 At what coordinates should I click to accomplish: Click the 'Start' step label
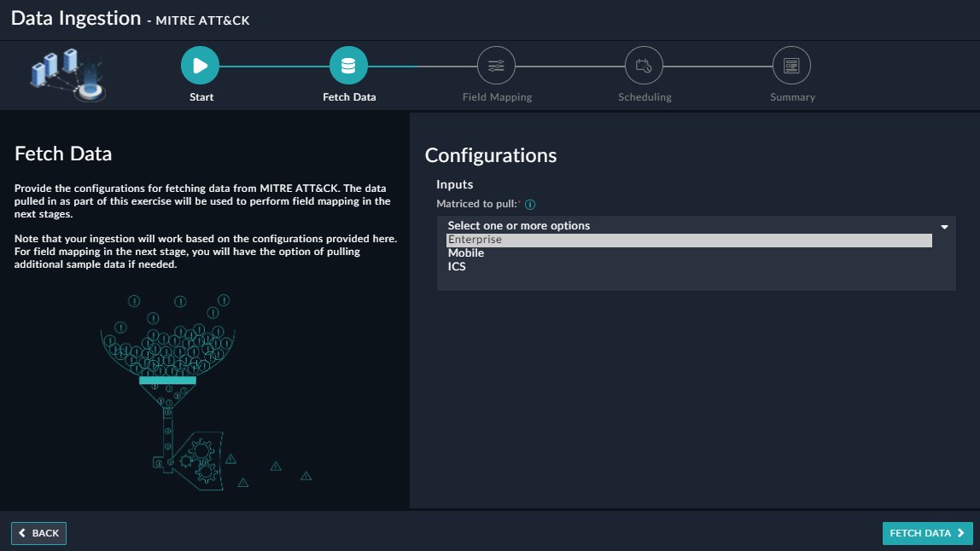(x=201, y=97)
